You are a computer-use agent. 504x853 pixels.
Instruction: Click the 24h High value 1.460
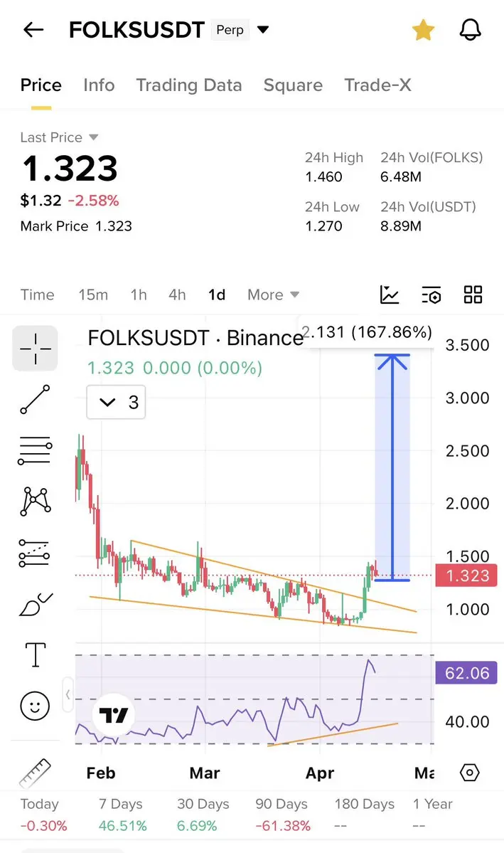click(323, 177)
